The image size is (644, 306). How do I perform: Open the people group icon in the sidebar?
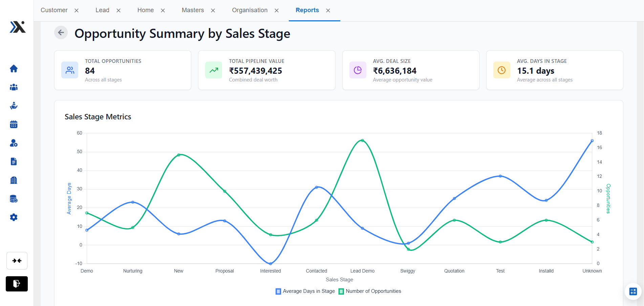[x=14, y=87]
